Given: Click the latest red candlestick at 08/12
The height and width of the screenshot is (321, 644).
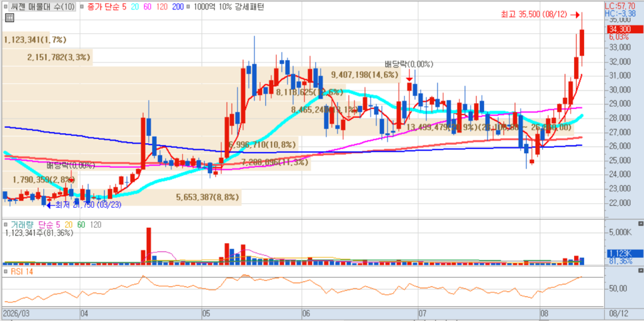Looking at the screenshot, I should point(582,43).
